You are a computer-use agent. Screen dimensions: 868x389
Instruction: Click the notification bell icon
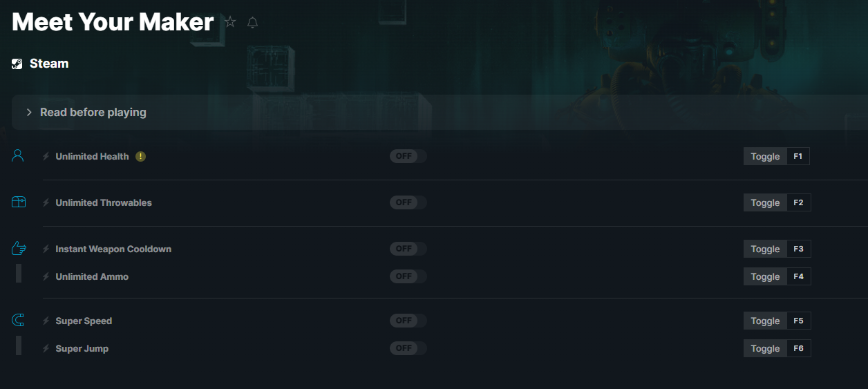(x=252, y=23)
